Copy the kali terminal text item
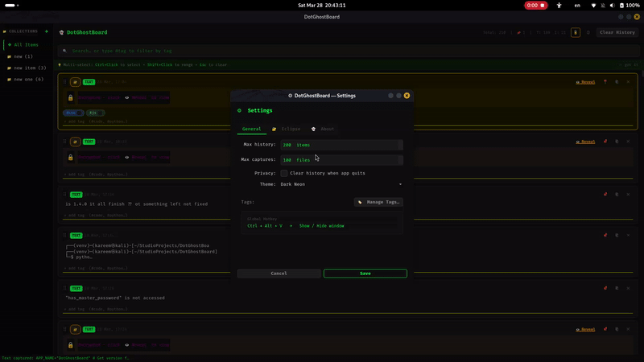The height and width of the screenshot is (362, 644). click(617, 235)
